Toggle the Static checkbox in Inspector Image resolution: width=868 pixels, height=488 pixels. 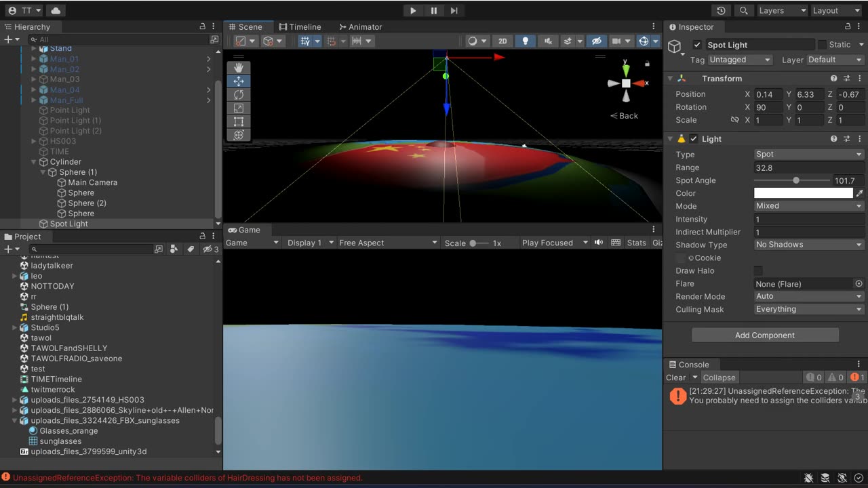(x=822, y=45)
